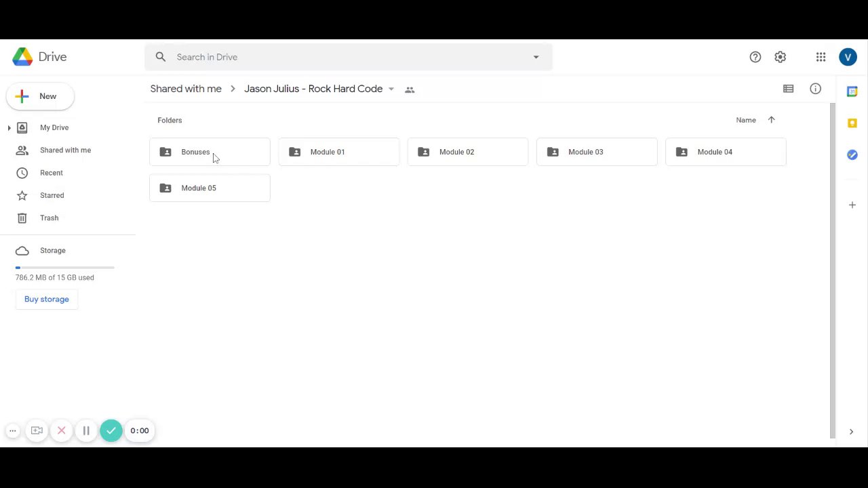Select the Module 04 folder
Screen dimensions: 868x488
[726, 152]
